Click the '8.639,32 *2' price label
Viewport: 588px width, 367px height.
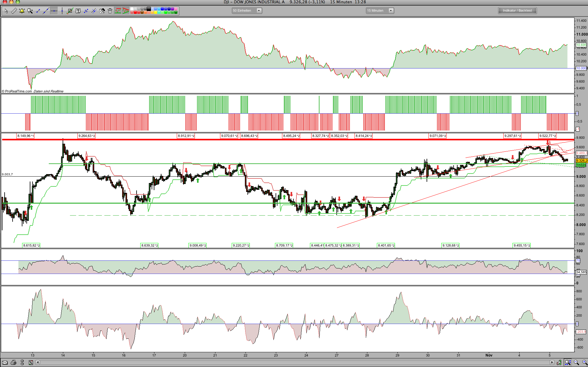149,245
